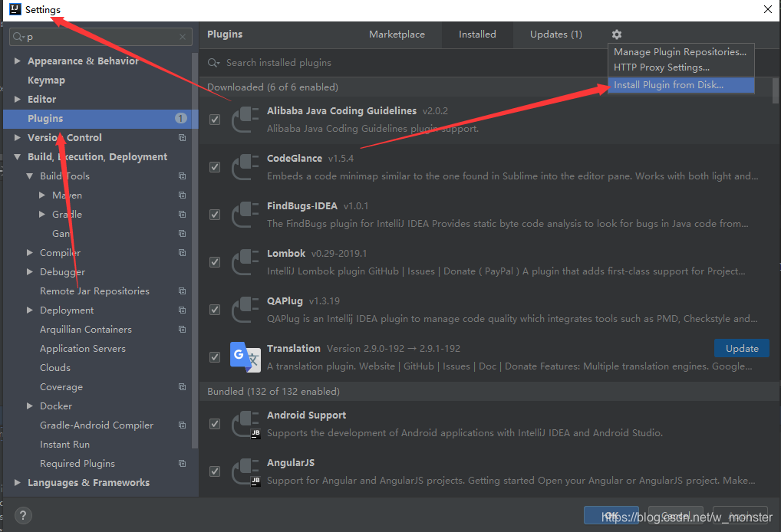Clear the settings search field with X
Viewport: 781px width, 532px height.
click(x=183, y=37)
